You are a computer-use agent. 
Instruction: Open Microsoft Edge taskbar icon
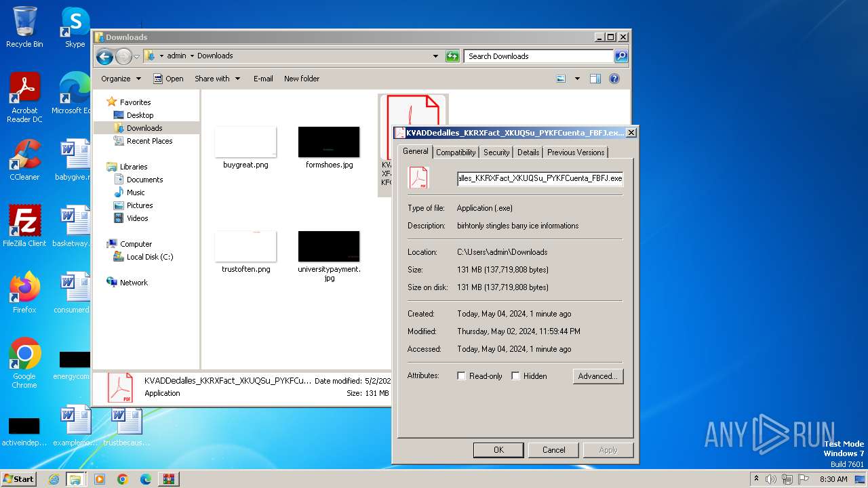pyautogui.click(x=146, y=479)
